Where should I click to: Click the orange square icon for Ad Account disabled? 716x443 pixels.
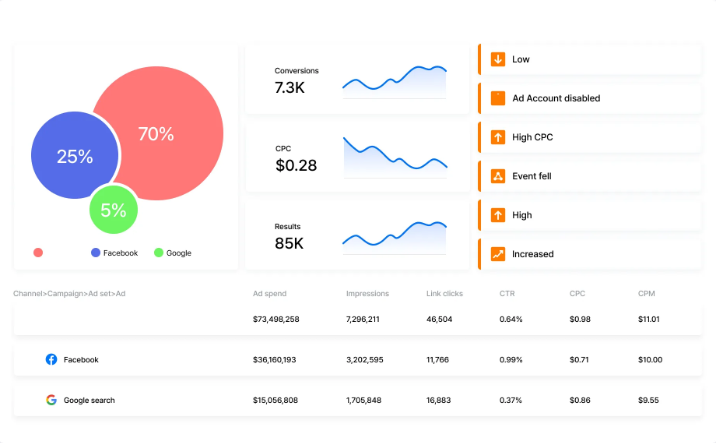498,98
